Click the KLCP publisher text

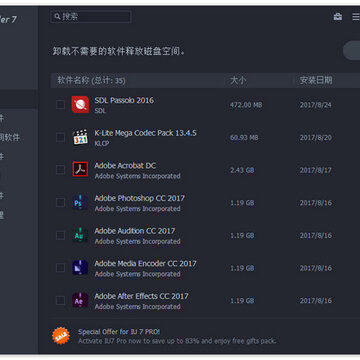[102, 144]
